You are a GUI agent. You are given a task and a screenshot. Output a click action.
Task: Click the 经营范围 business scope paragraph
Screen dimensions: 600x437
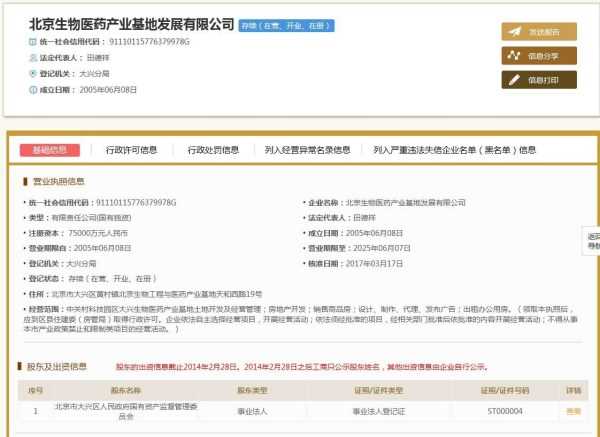pos(301,319)
